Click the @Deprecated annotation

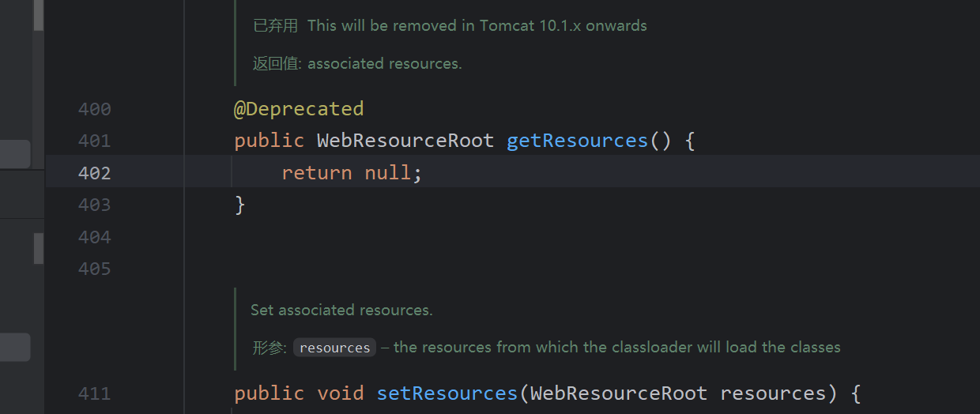point(298,108)
